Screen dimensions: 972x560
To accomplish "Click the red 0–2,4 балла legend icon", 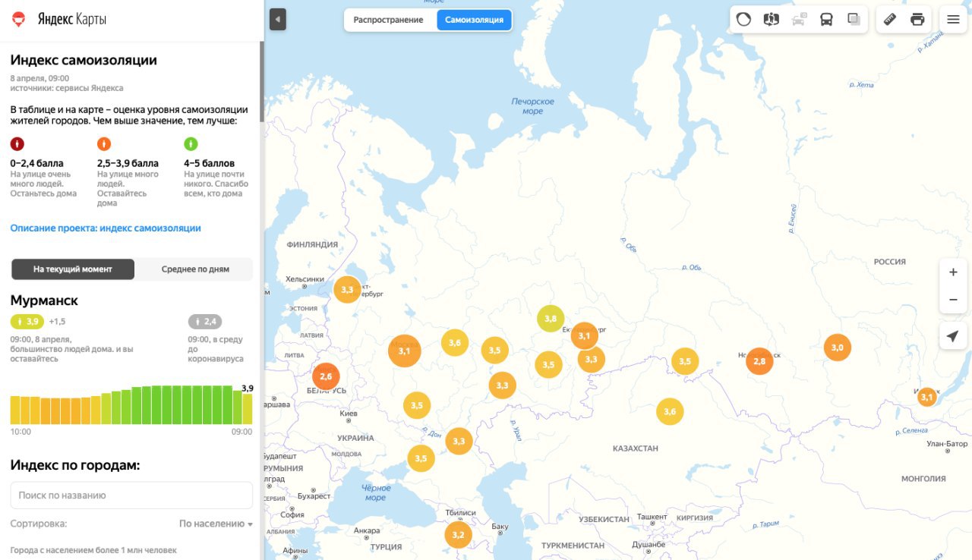I will click(x=17, y=143).
